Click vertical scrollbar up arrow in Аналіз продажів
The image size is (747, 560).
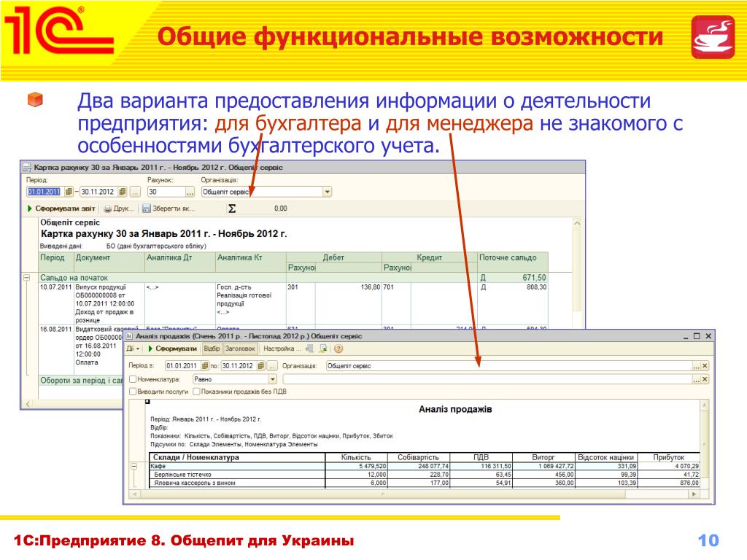tap(705, 405)
